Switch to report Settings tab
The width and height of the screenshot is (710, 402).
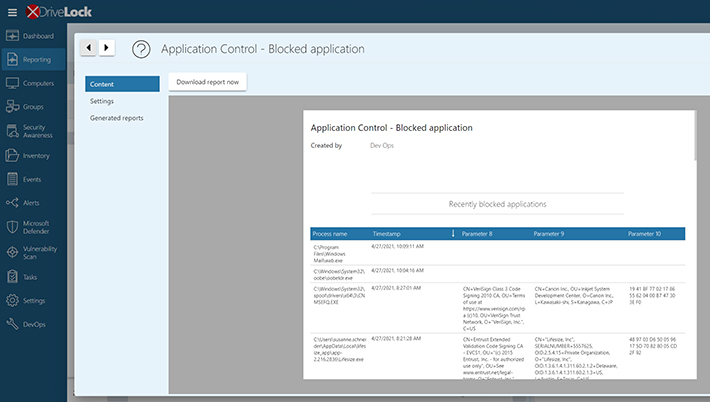[102, 101]
